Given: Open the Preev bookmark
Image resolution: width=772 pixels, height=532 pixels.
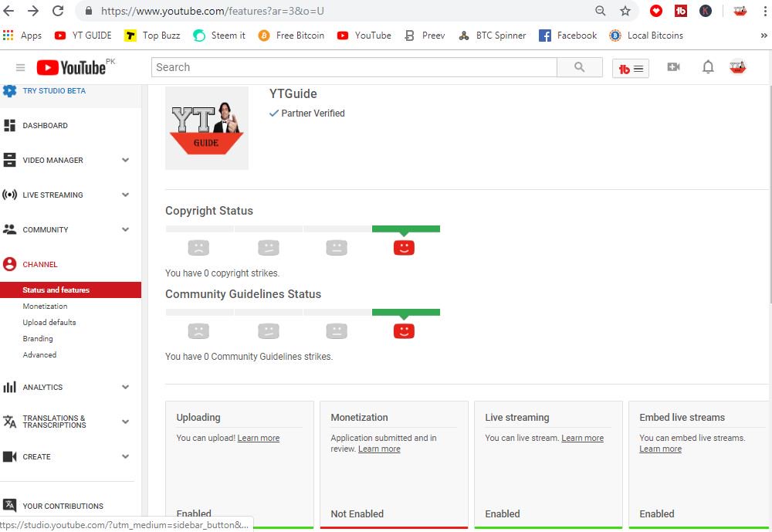Looking at the screenshot, I should [425, 36].
